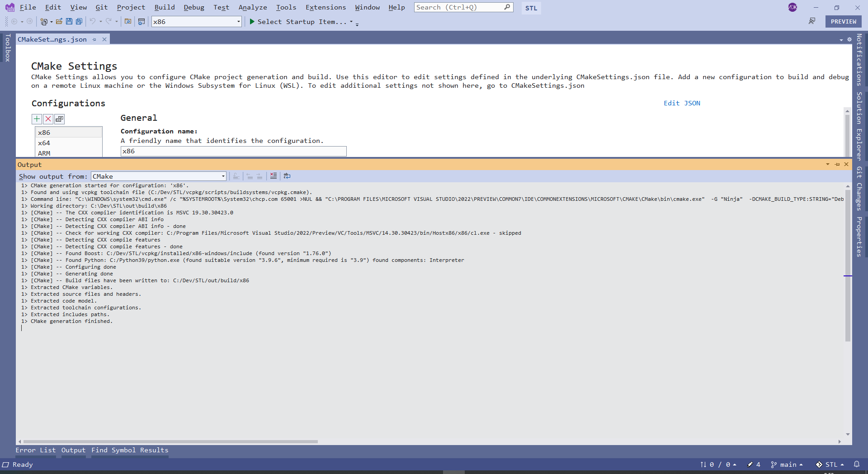Screen dimensions: 868x474
Task: Switch to the Find Symbol Results tab
Action: tap(130, 450)
